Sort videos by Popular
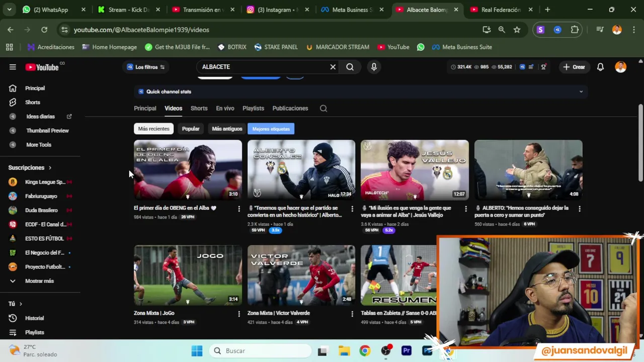This screenshot has height=362, width=644. [191, 129]
